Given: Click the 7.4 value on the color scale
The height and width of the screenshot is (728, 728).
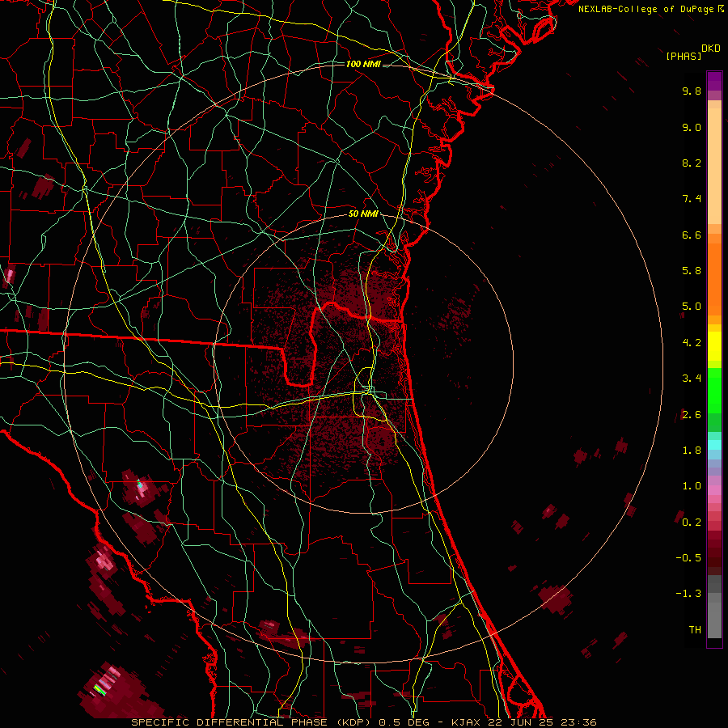Looking at the screenshot, I should (692, 199).
